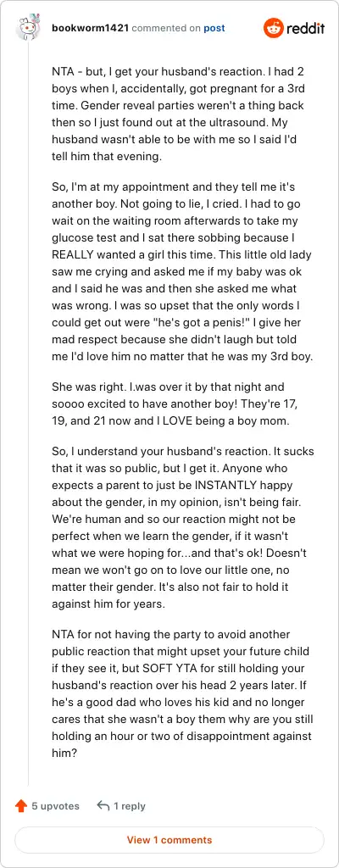The height and width of the screenshot is (868, 339).
Task: Follow the blue "post" link
Action: (x=214, y=28)
